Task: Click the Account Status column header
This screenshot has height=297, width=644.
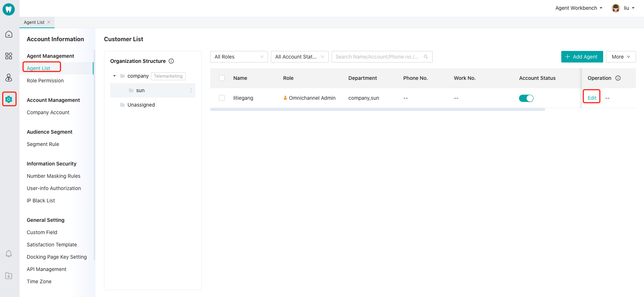Action: coord(537,78)
